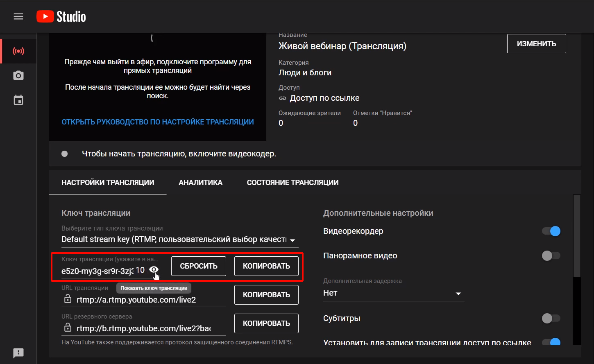594x364 pixels.
Task: Switch to the Состояние трансляции tab
Action: pos(292,183)
